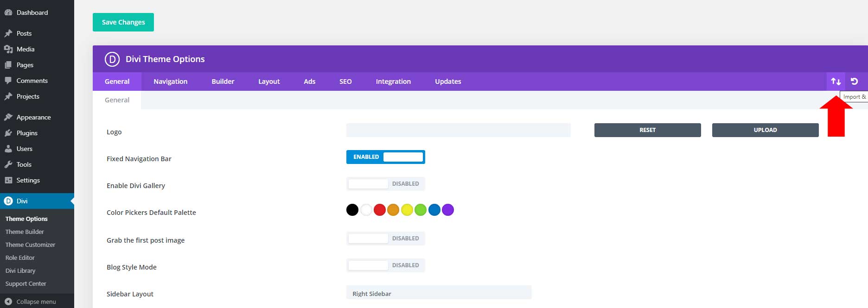Viewport: 868px width, 308px height.
Task: Click the Plugins plug icon
Action: coord(8,133)
